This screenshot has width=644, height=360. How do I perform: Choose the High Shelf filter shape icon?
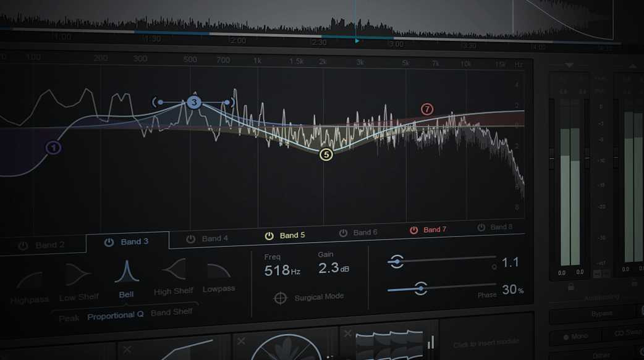pyautogui.click(x=174, y=269)
